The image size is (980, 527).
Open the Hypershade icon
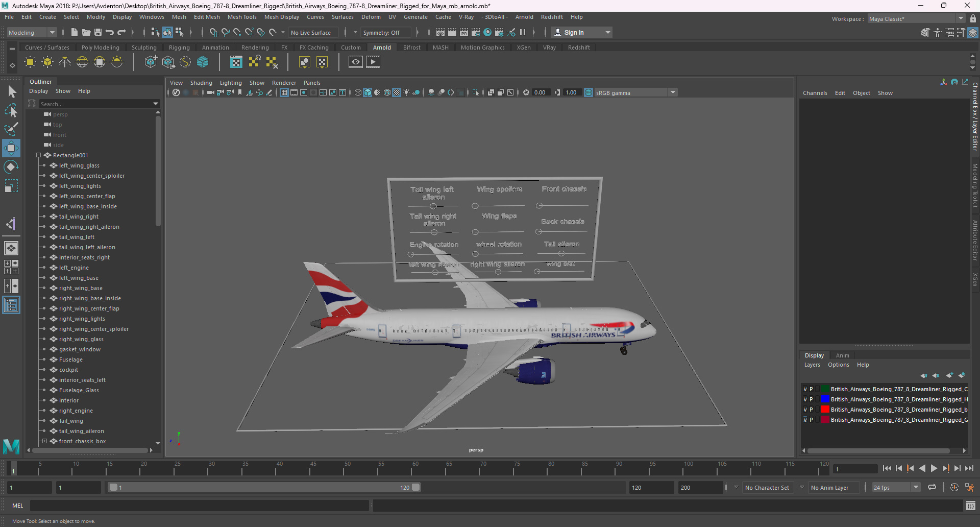click(x=487, y=32)
